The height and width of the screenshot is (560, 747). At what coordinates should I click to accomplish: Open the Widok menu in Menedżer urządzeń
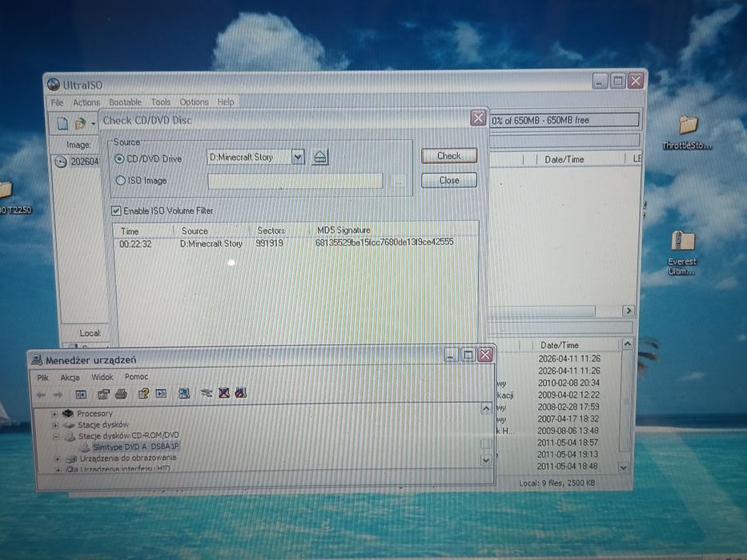tap(102, 377)
